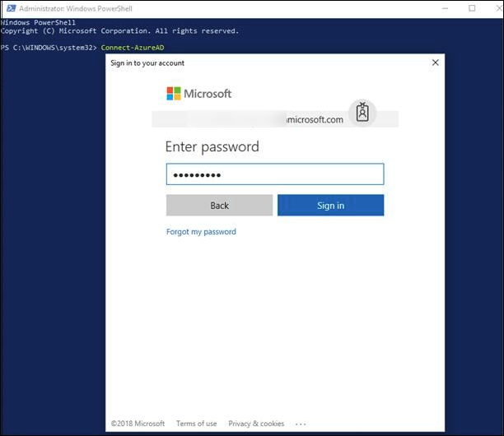Screen dimensions: 504x436
Task: Click the PowerShell icon in title bar
Action: pos(11,8)
